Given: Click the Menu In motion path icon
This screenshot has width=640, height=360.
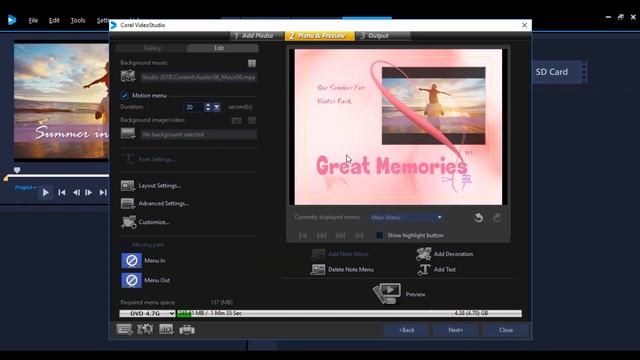Looking at the screenshot, I should pos(131,260).
